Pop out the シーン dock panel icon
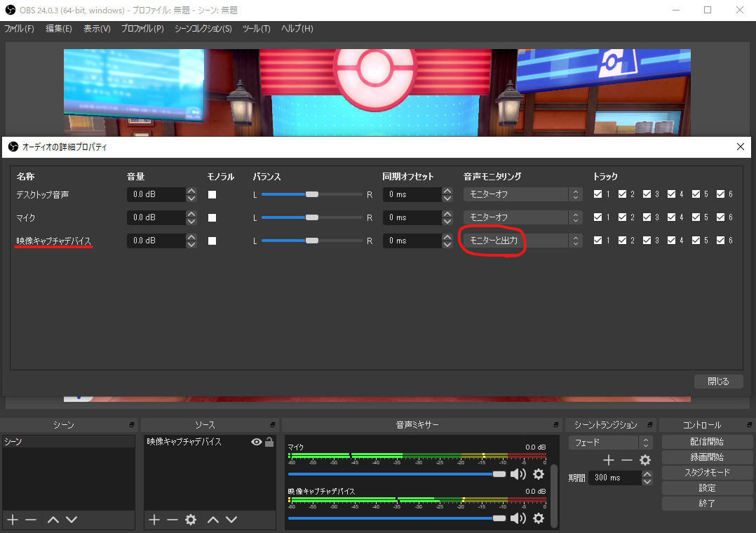The image size is (756, 533). click(x=132, y=425)
